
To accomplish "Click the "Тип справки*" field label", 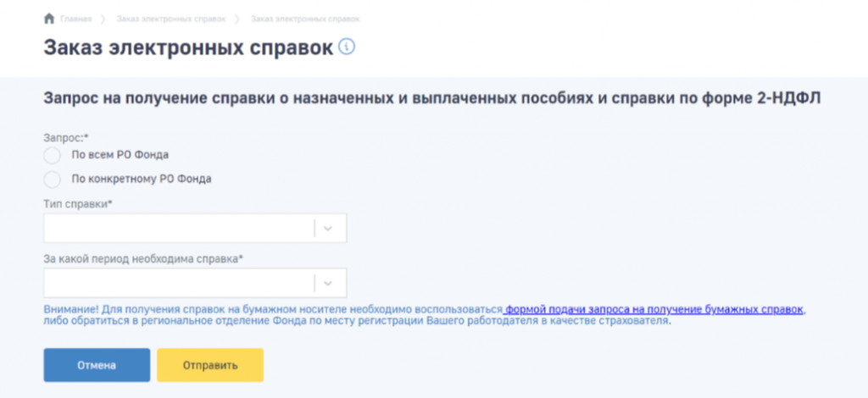I will (x=78, y=204).
